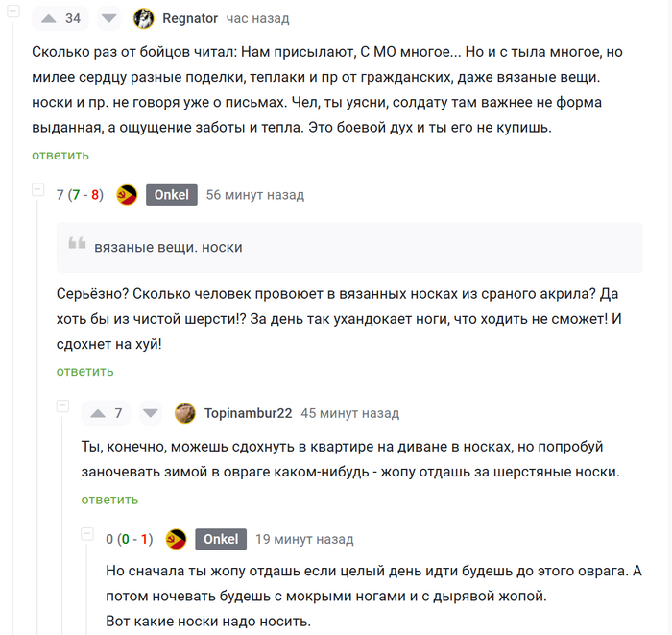The image size is (672, 635).
Task: Click the quoted text "вязаные вещи. носки"
Action: click(168, 247)
